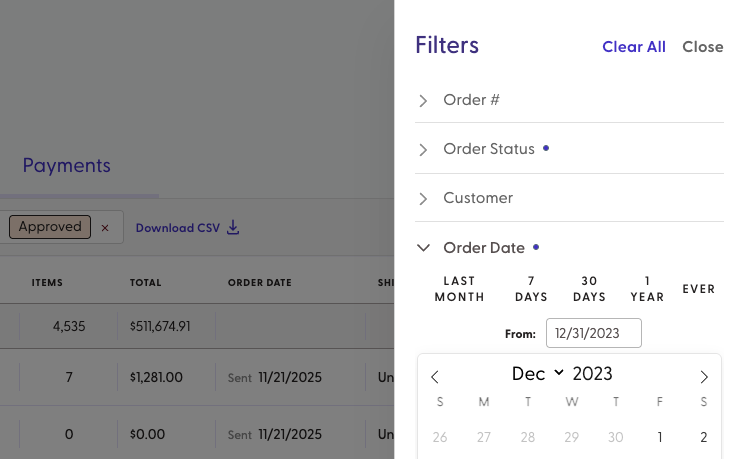
Task: Click the next month arrow in calendar
Action: 704,377
